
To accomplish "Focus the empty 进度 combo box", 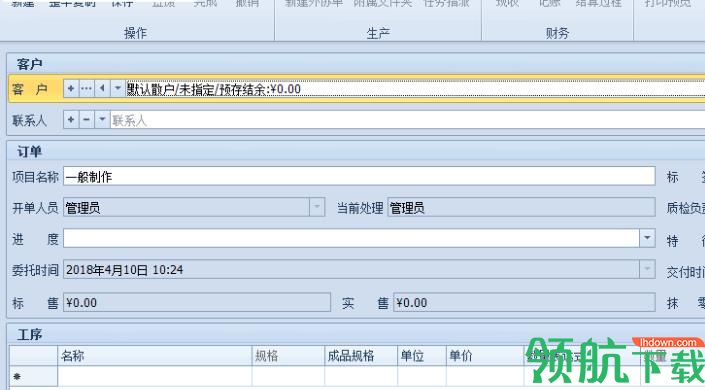I will [351, 238].
